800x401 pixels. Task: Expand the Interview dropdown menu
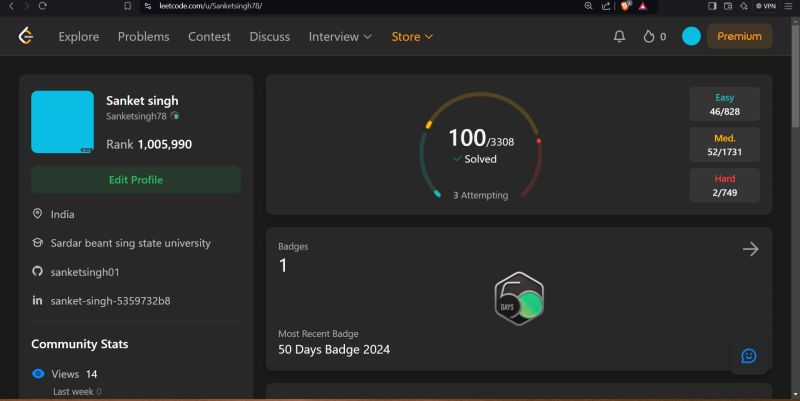340,36
